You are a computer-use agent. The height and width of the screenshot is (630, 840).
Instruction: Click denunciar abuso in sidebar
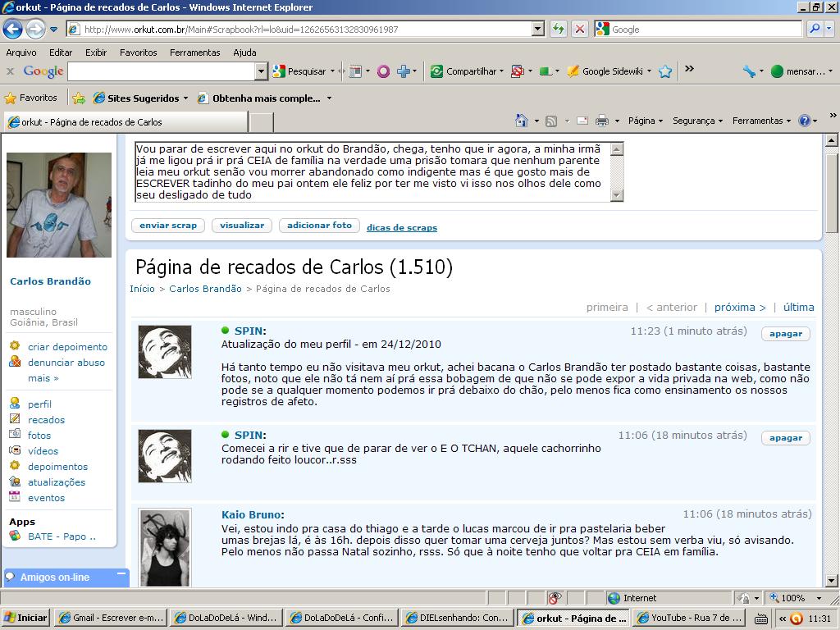(x=66, y=362)
